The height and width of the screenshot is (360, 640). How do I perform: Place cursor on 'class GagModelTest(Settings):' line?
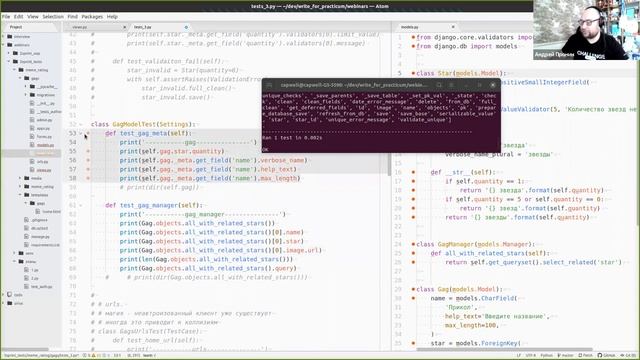(x=142, y=124)
